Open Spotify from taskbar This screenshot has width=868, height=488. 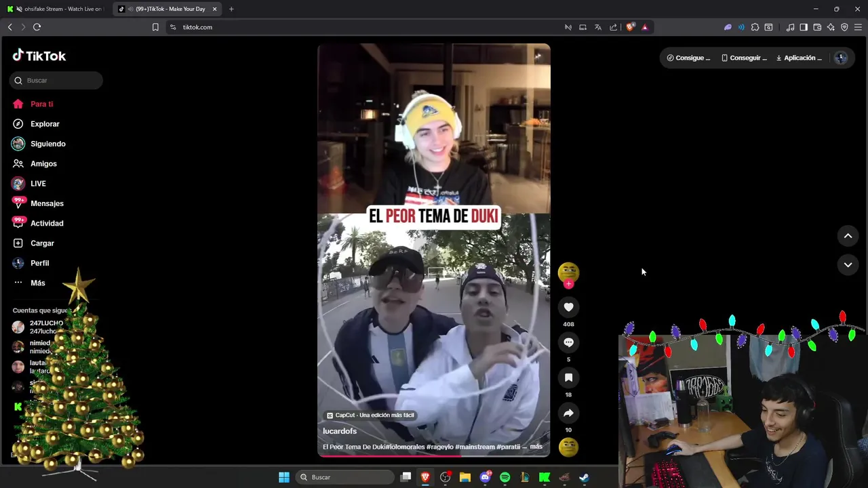505,477
